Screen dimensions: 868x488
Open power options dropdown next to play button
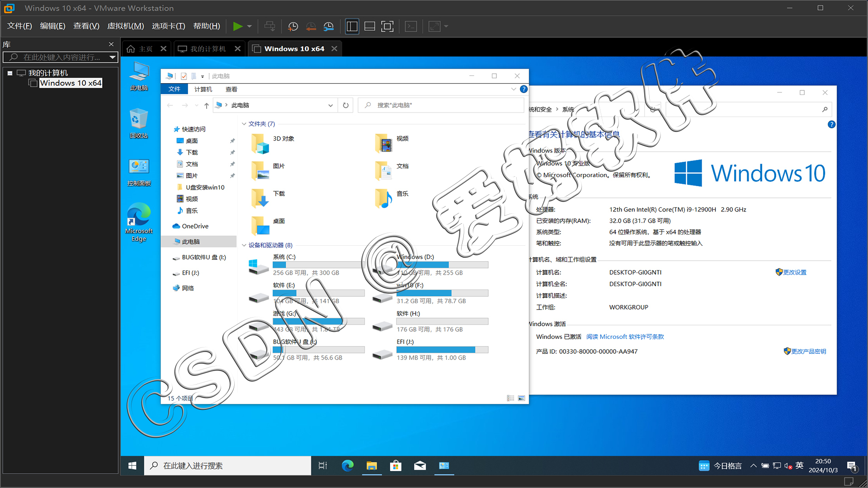pos(250,26)
